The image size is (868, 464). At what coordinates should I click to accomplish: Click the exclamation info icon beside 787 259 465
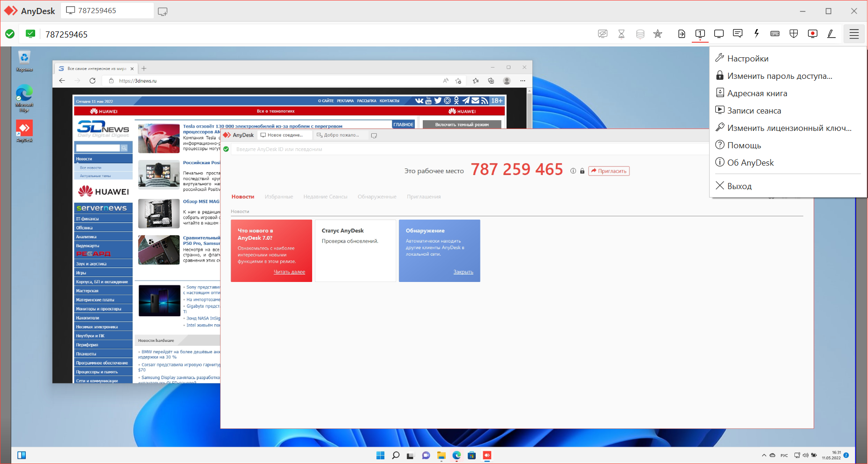coord(573,171)
